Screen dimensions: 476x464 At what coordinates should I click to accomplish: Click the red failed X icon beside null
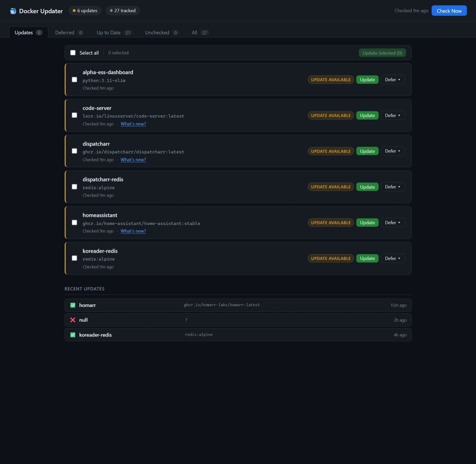tap(73, 320)
